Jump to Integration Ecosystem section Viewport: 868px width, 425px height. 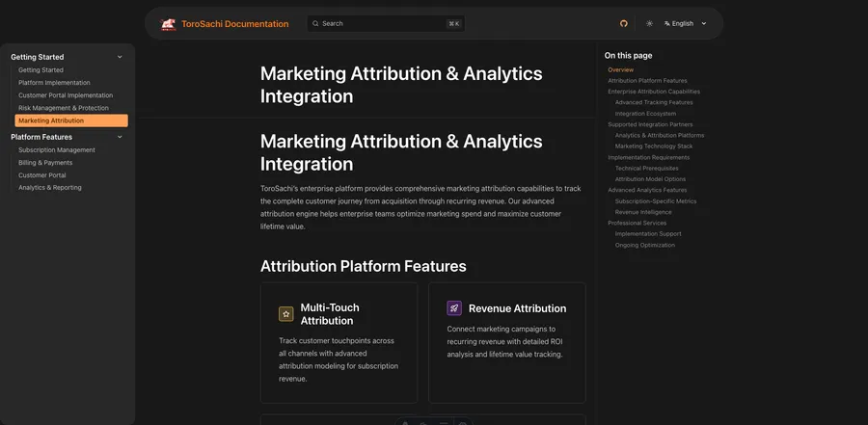[x=645, y=114]
